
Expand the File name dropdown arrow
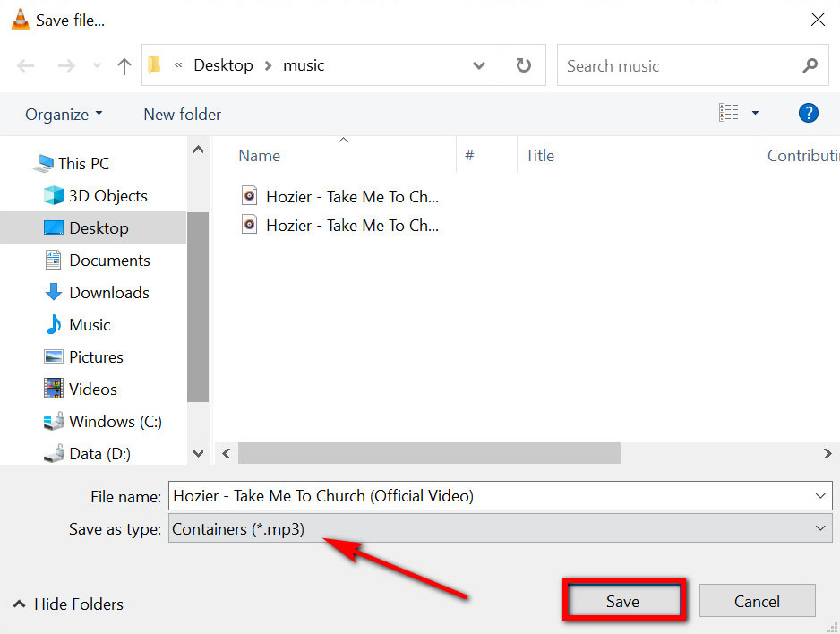[x=820, y=496]
